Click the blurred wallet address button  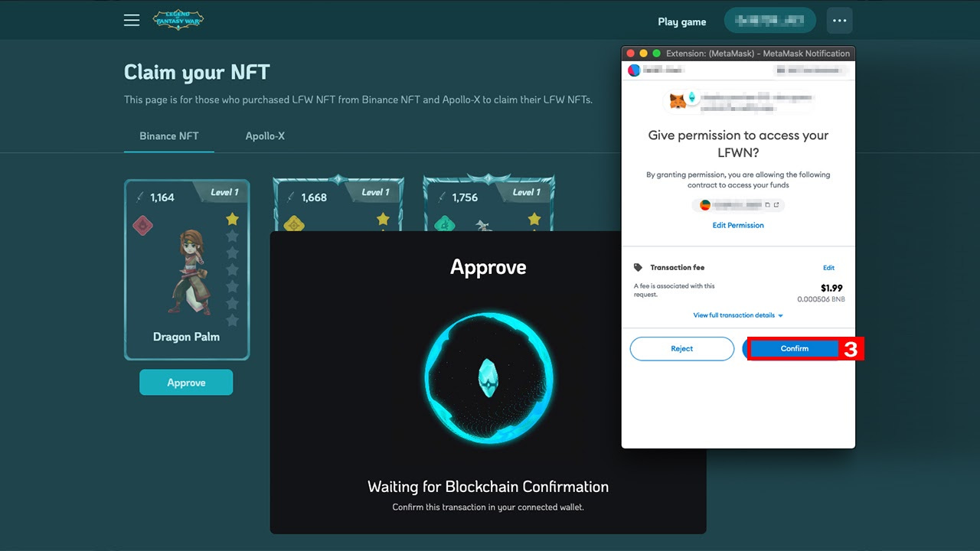[770, 21]
